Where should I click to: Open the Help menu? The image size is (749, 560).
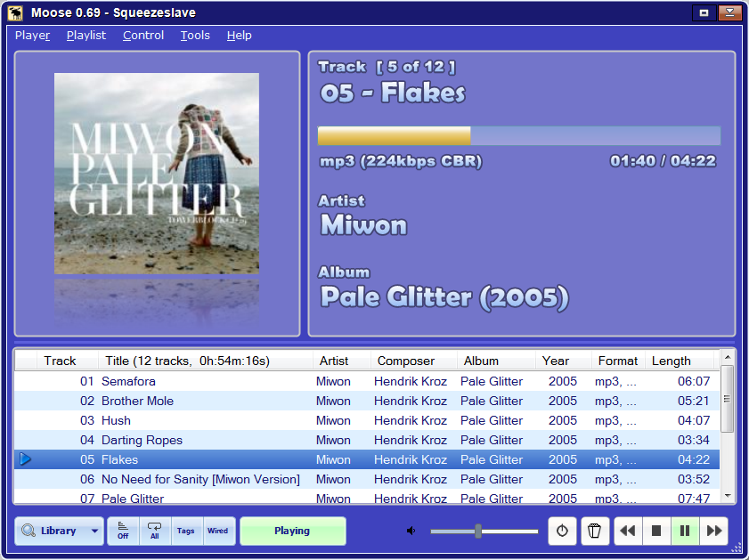(x=240, y=36)
